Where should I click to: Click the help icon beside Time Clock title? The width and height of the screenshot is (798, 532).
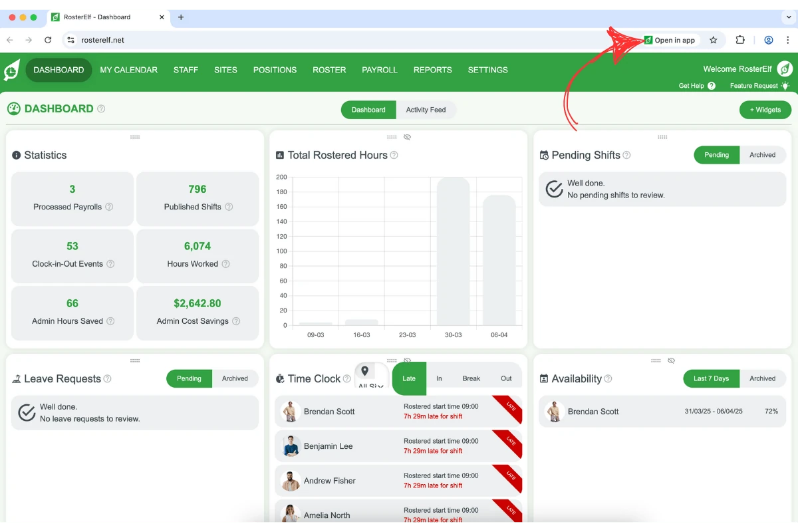(346, 378)
